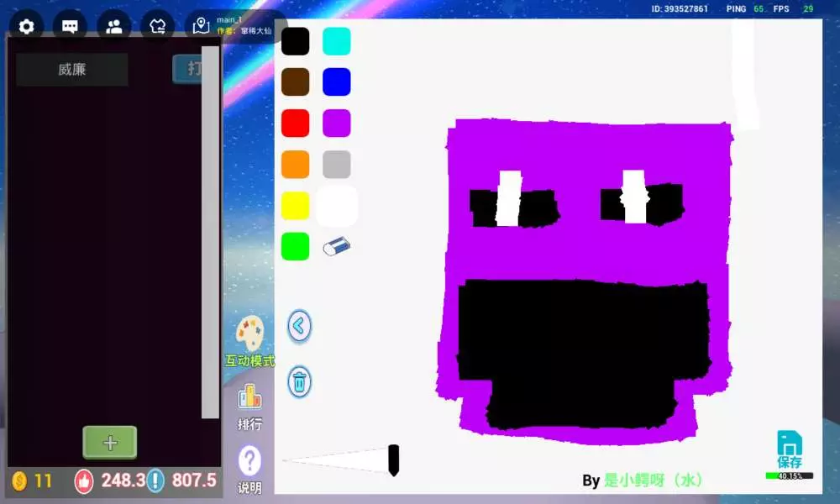This screenshot has height=504, width=840.
Task: Pick the yellow color swatch
Action: point(295,206)
